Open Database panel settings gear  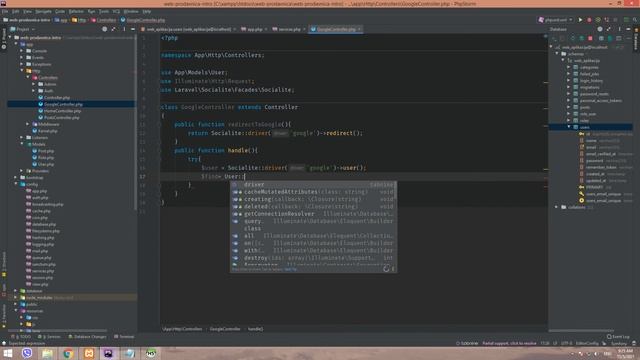coord(600,29)
